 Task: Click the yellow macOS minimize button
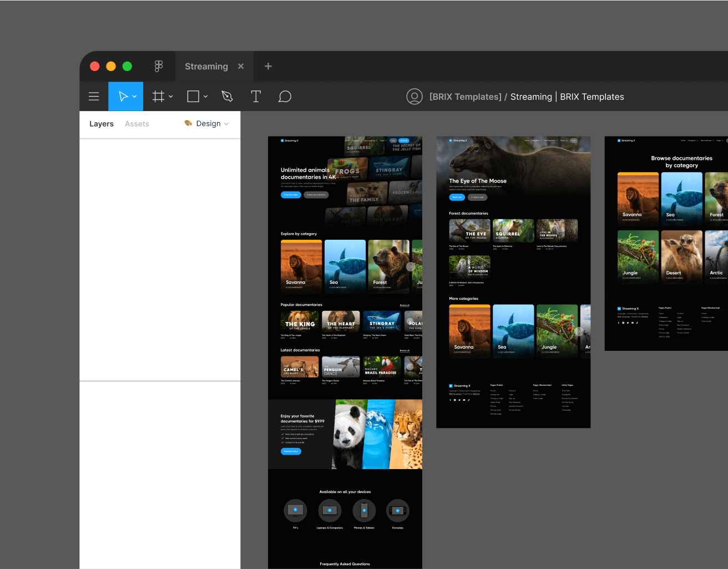(x=111, y=66)
